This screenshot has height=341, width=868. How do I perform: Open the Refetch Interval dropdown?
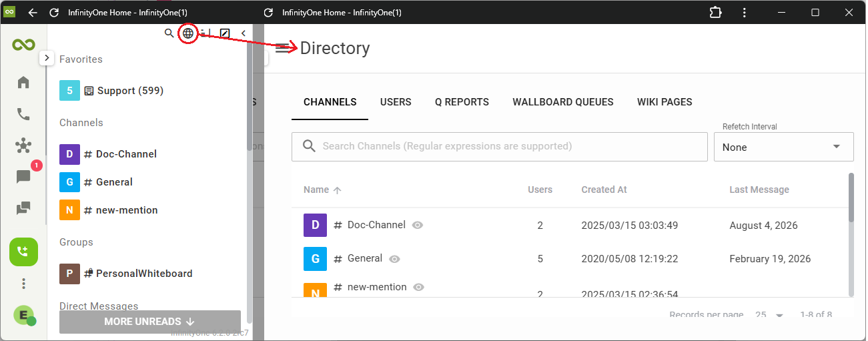click(784, 147)
